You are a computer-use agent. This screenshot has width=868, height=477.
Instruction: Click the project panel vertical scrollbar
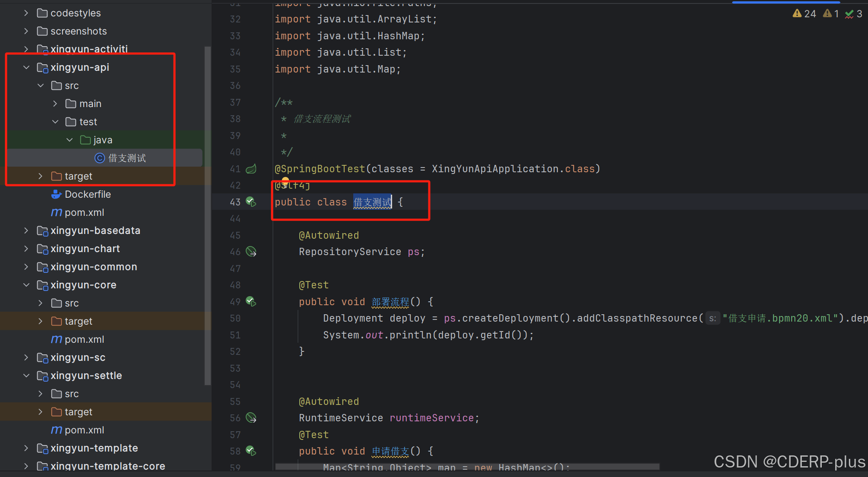208,216
